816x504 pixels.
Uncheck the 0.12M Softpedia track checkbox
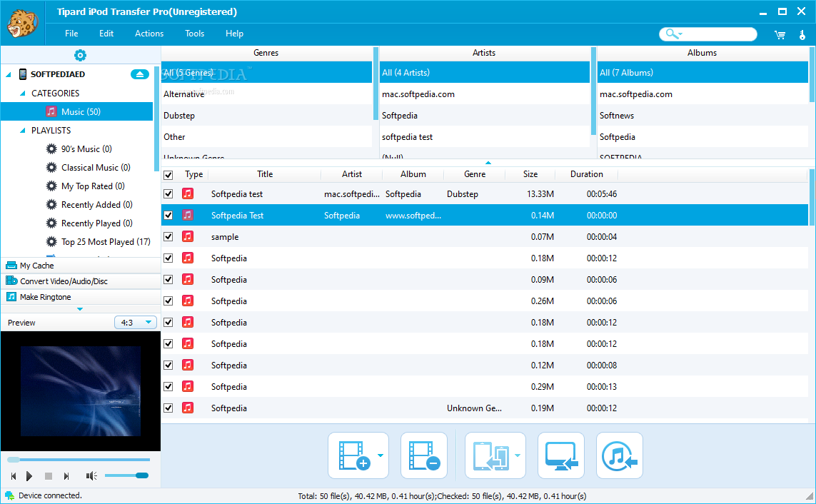(168, 365)
